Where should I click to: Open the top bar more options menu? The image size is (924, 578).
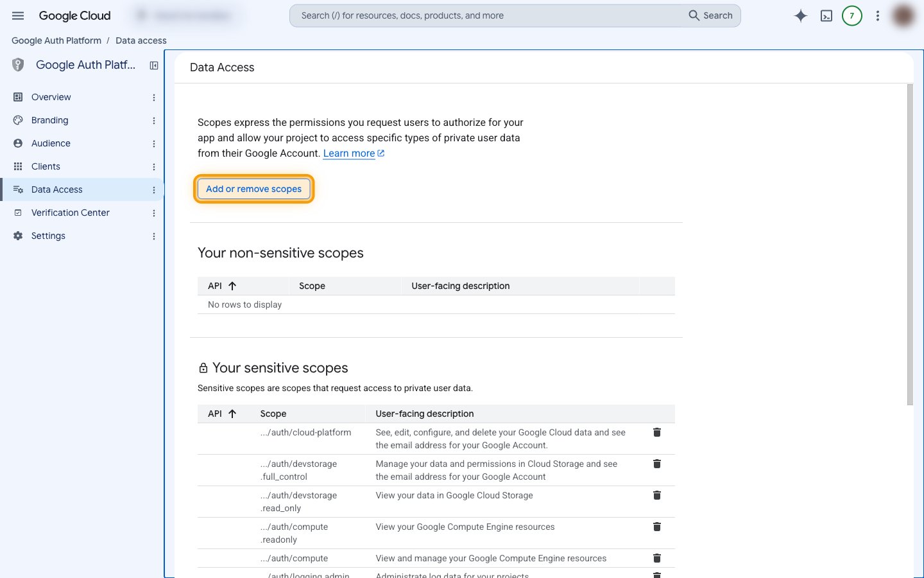click(878, 15)
